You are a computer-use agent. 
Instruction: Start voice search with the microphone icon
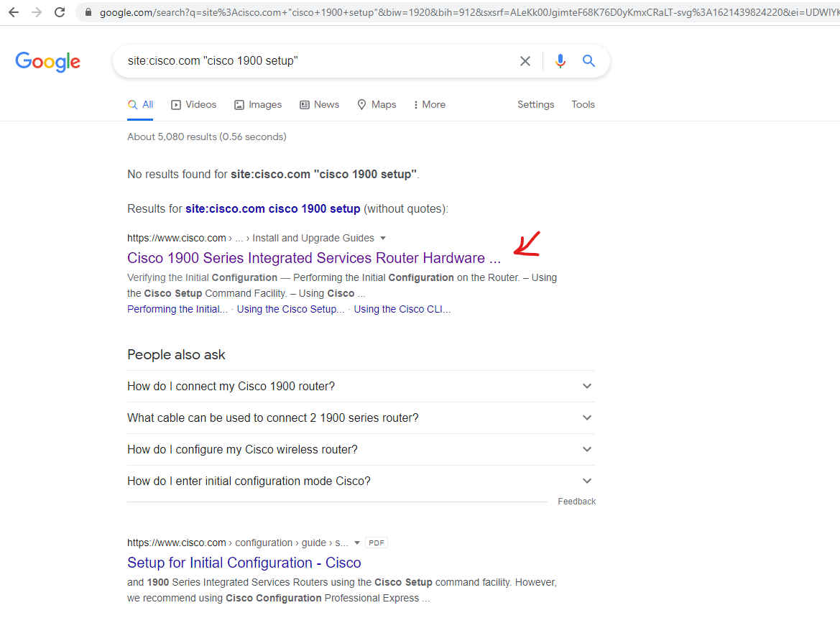point(560,61)
